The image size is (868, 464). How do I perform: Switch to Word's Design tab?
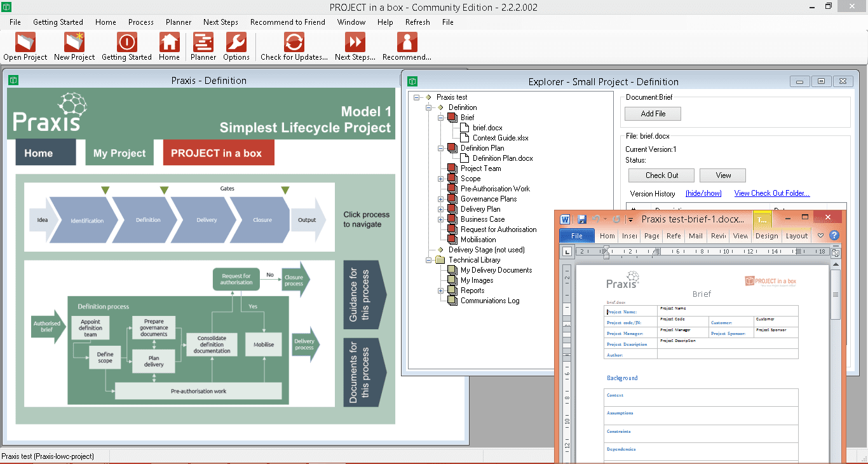pyautogui.click(x=766, y=236)
